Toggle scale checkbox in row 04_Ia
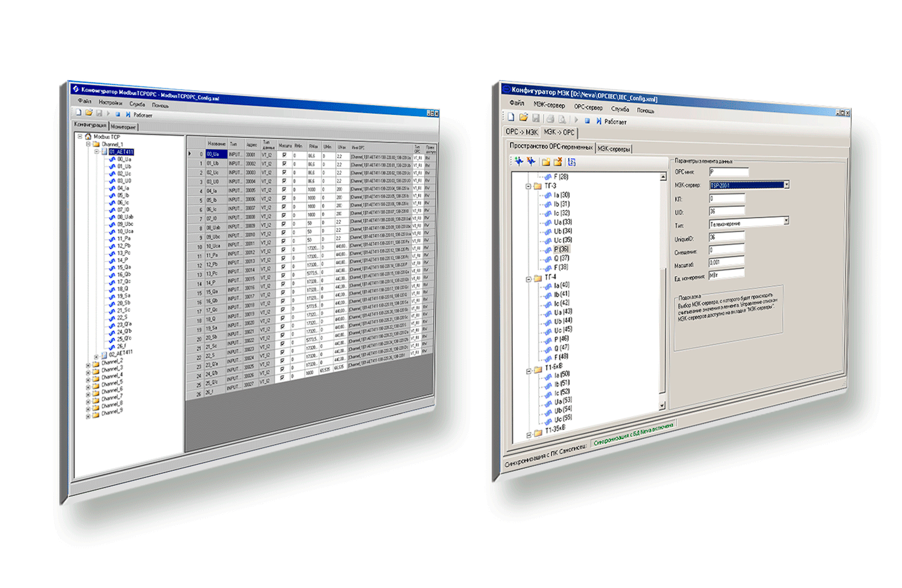 coord(284,190)
